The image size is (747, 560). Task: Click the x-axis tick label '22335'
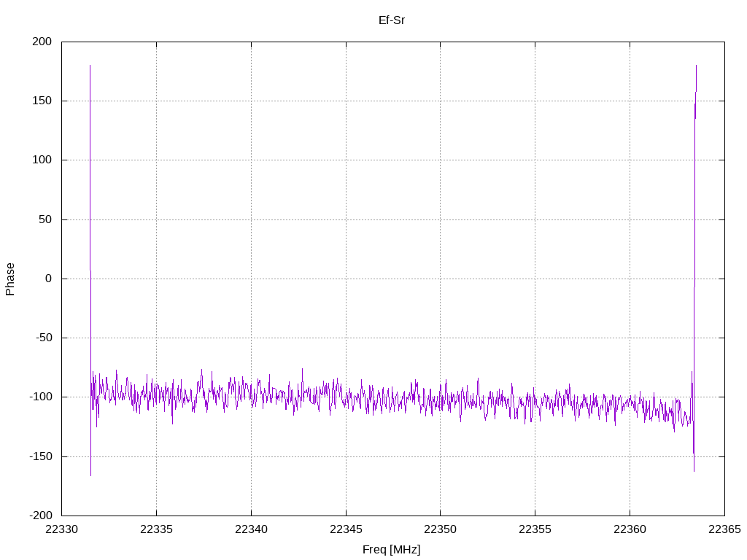(x=156, y=529)
